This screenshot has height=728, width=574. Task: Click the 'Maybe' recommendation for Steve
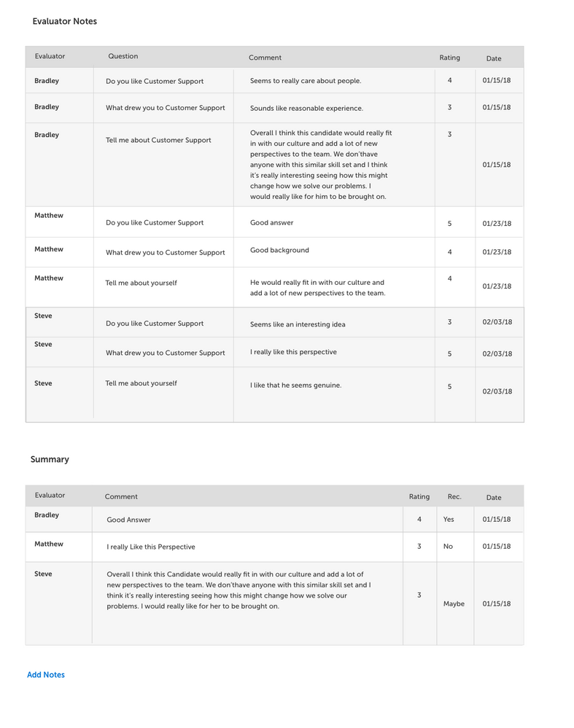tap(454, 603)
